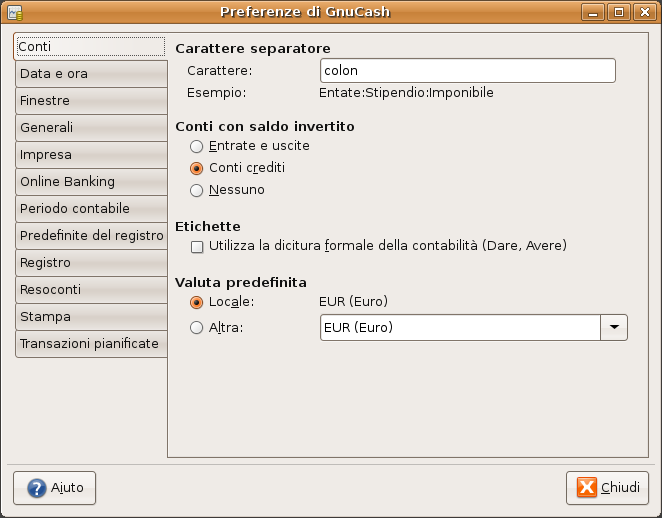Select Locale default currency radio
This screenshot has height=518, width=662.
click(x=196, y=302)
